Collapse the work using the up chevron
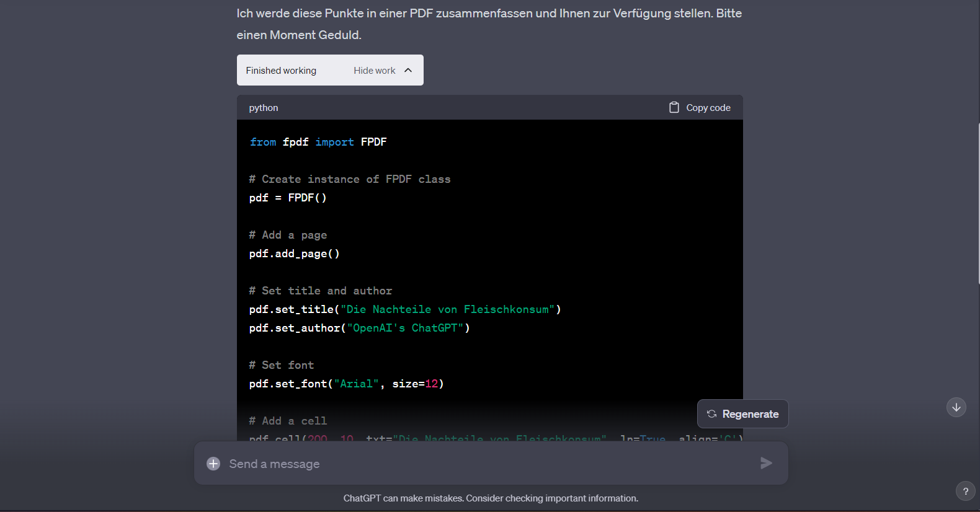This screenshot has height=512, width=980. [x=408, y=70]
